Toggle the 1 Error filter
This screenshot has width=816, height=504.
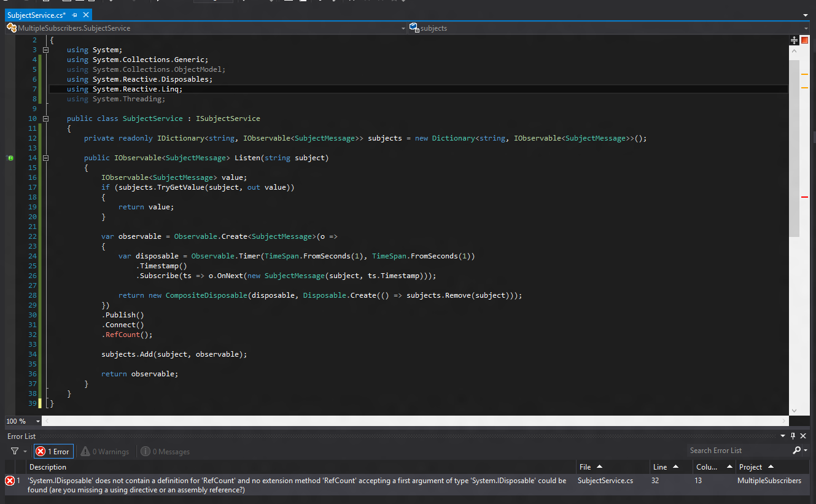[x=53, y=451]
